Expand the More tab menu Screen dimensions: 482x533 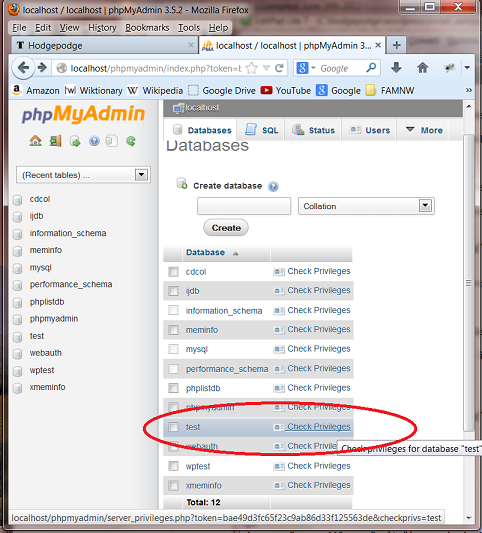point(425,130)
